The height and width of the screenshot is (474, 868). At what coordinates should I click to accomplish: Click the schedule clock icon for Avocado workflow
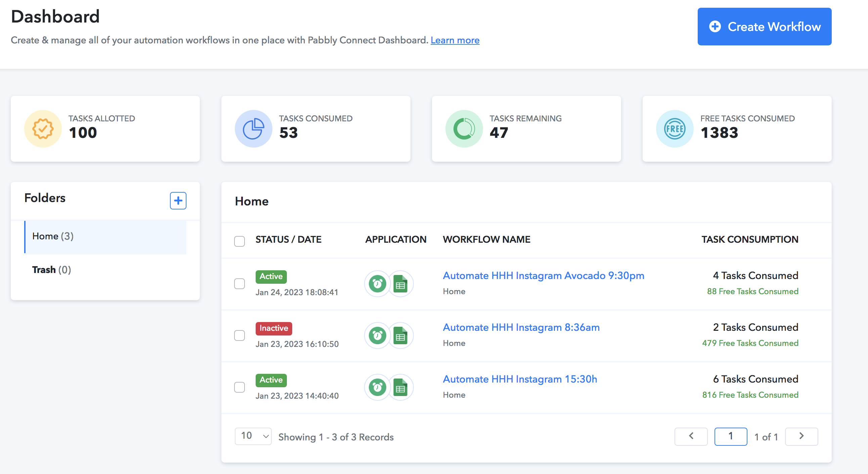[377, 284]
